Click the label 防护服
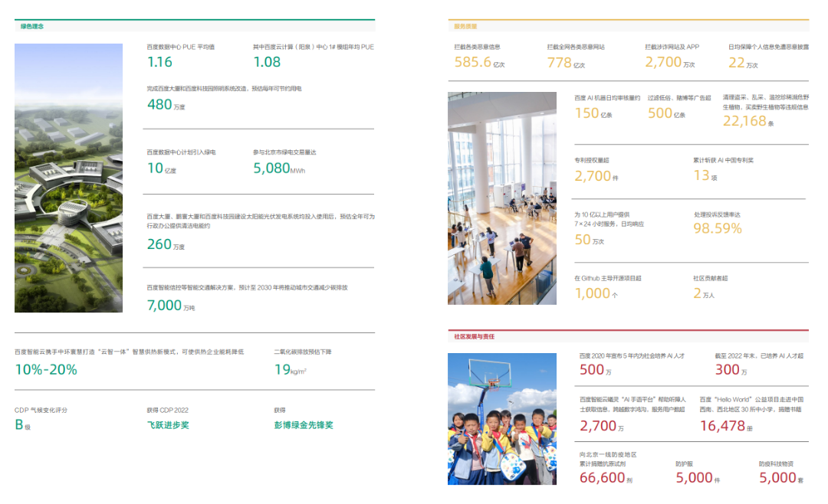The height and width of the screenshot is (504, 828). pos(684,464)
